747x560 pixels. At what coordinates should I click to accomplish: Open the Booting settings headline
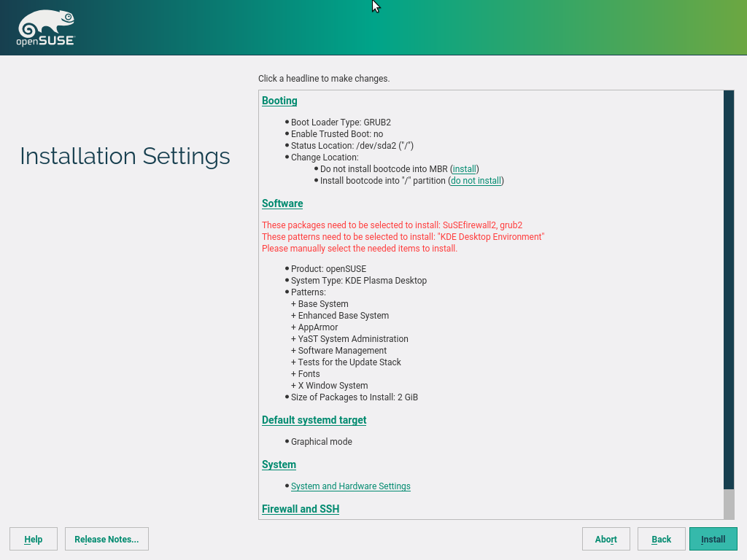click(x=279, y=101)
